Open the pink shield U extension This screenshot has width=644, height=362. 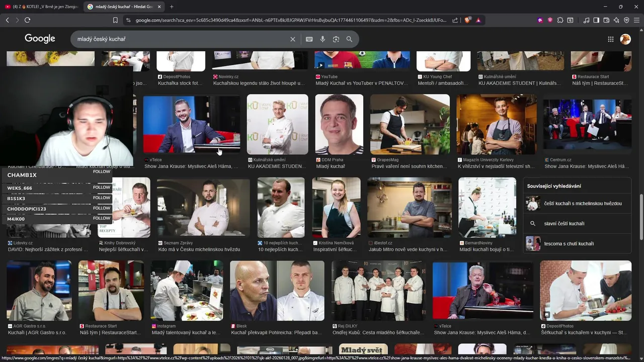pyautogui.click(x=550, y=20)
